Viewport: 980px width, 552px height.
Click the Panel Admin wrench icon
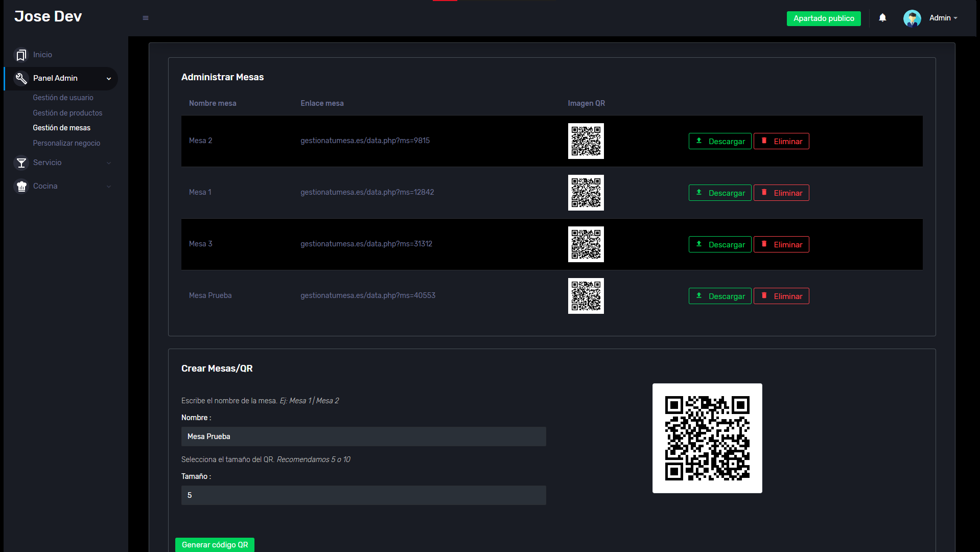pos(21,79)
